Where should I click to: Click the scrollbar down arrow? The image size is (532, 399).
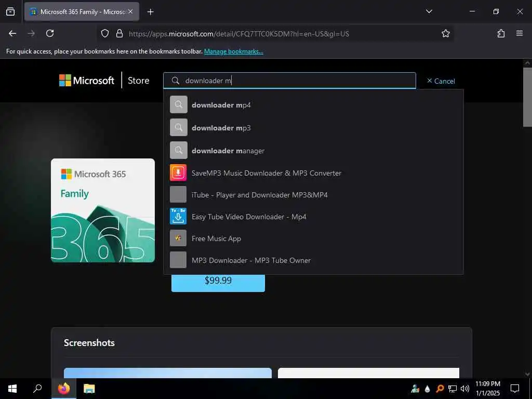coord(527,374)
